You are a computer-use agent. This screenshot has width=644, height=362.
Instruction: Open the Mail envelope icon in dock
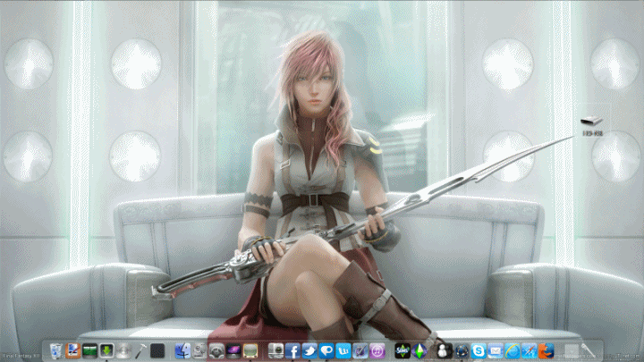coord(496,351)
